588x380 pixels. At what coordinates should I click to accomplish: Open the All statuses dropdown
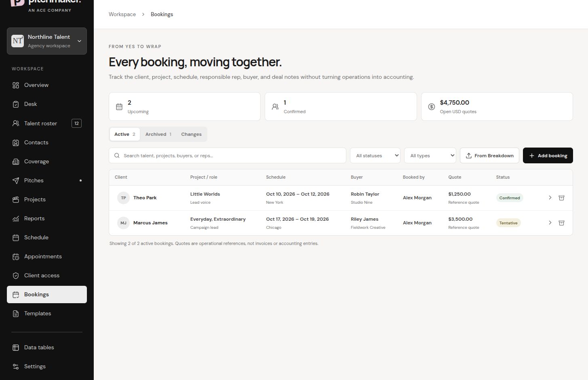375,156
